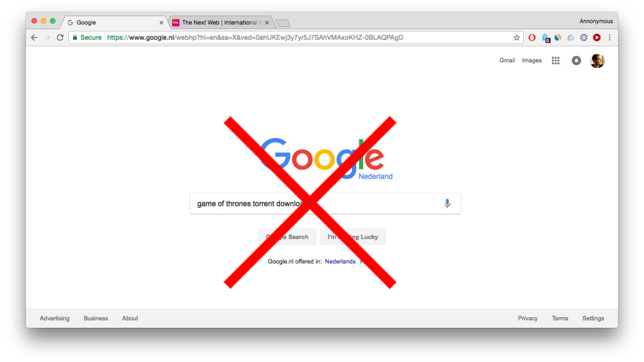Reload the page with refresh icon
Screen dimensions: 644x362
click(x=60, y=38)
